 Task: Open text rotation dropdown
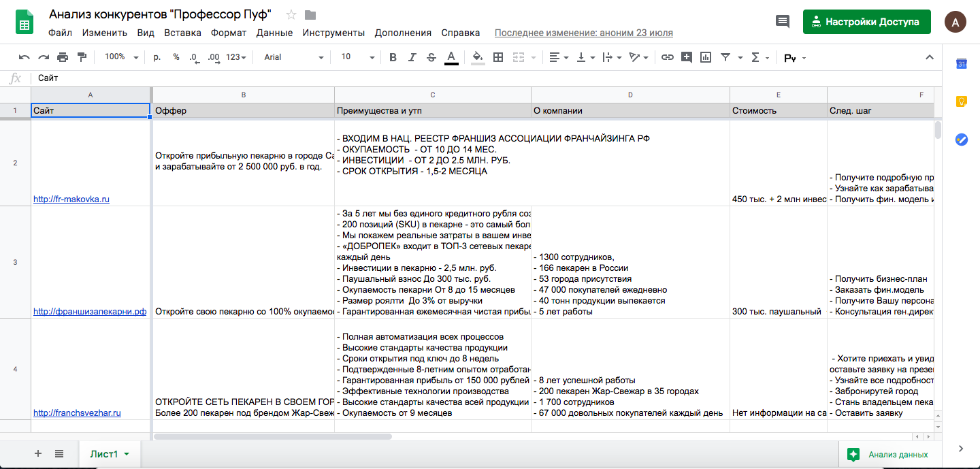click(x=638, y=57)
